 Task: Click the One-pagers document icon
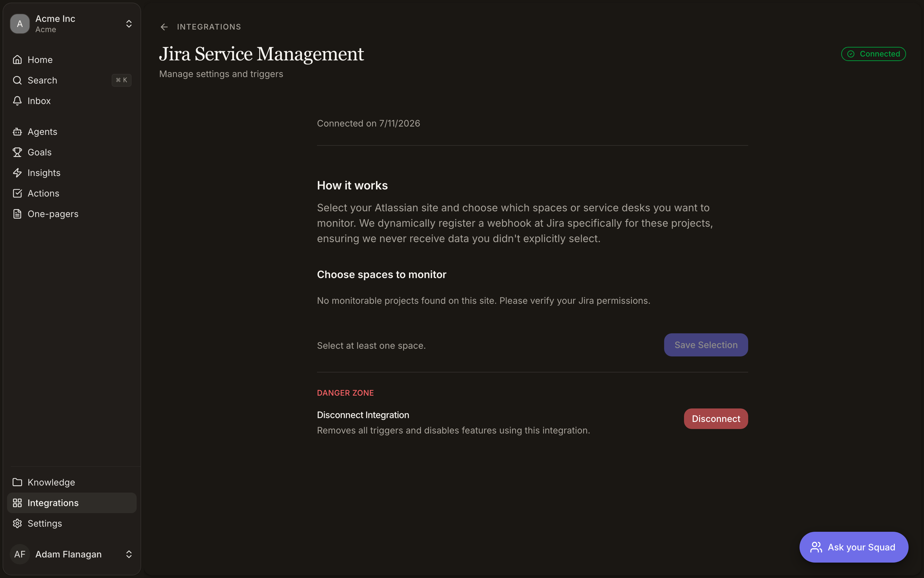(x=17, y=214)
